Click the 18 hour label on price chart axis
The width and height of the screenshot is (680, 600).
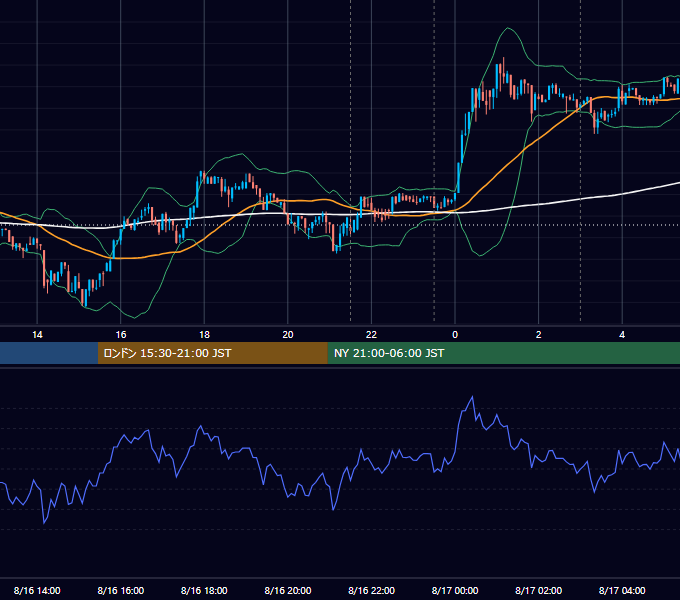pos(204,335)
